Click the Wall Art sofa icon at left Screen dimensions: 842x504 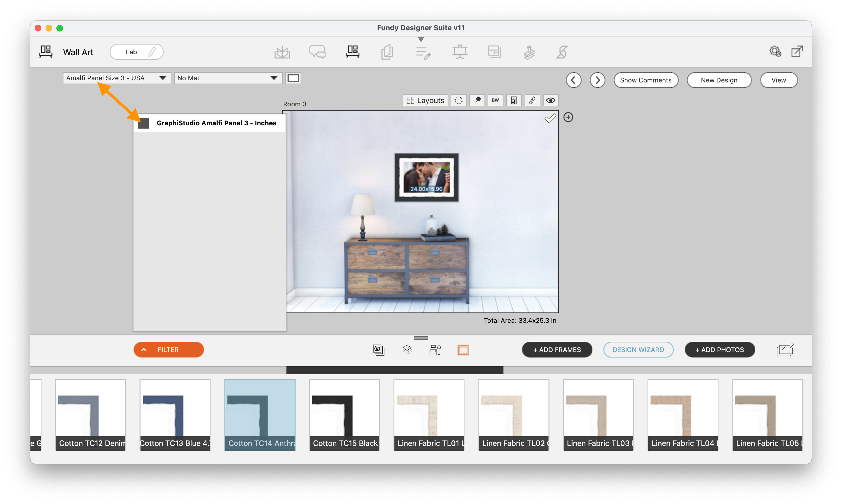(46, 52)
